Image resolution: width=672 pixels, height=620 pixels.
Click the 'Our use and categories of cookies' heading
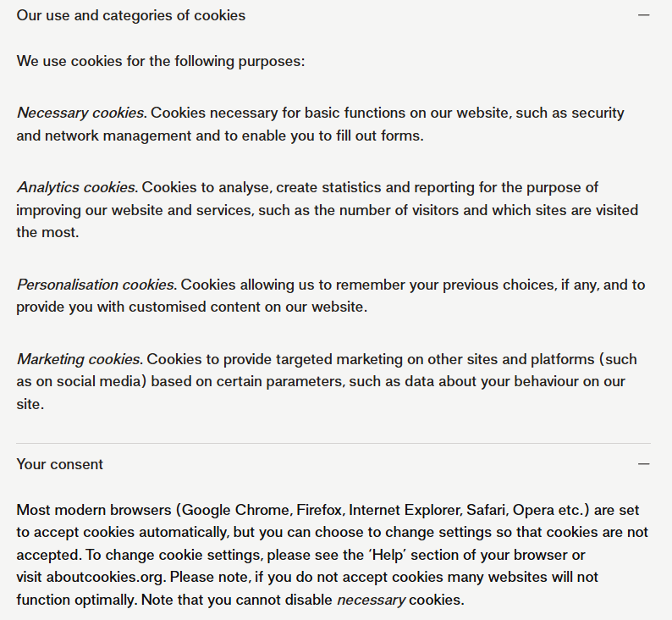[131, 15]
